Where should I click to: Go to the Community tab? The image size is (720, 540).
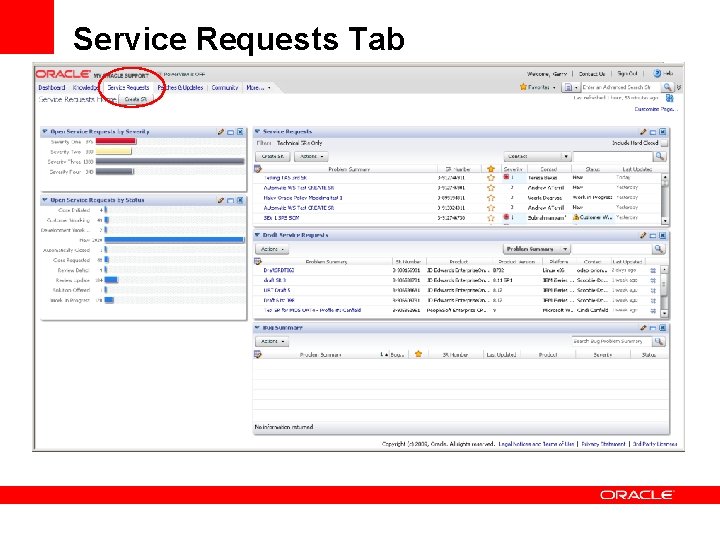pos(225,87)
